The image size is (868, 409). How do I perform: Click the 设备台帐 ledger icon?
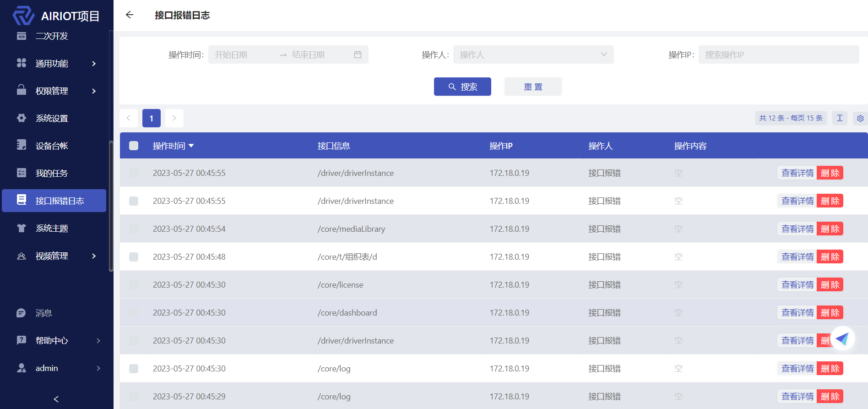(x=22, y=145)
